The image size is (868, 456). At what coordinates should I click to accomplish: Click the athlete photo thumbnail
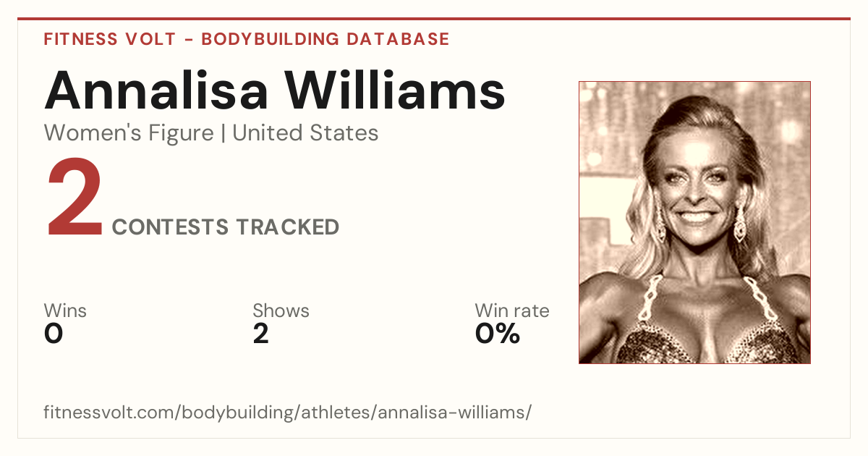tap(694, 222)
